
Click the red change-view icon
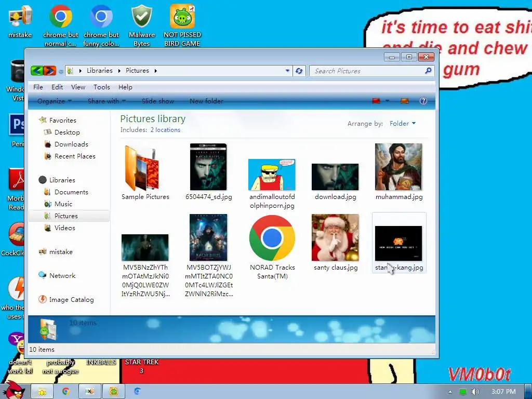coord(376,101)
